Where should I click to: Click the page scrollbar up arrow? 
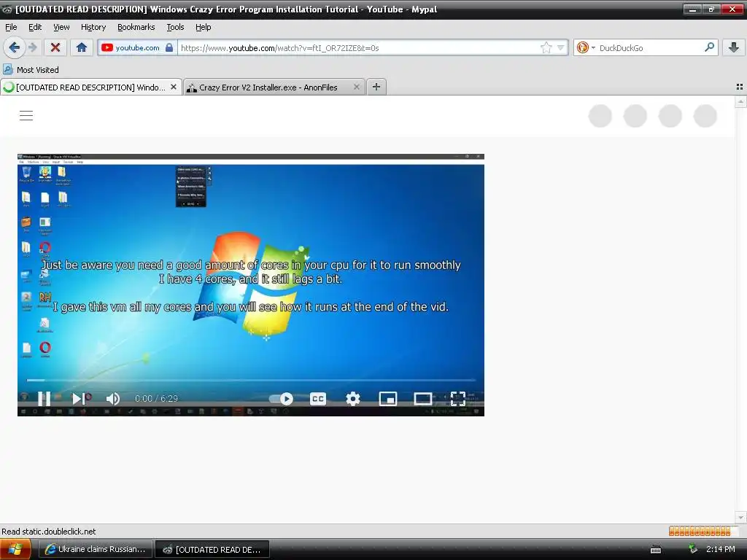tap(740, 101)
